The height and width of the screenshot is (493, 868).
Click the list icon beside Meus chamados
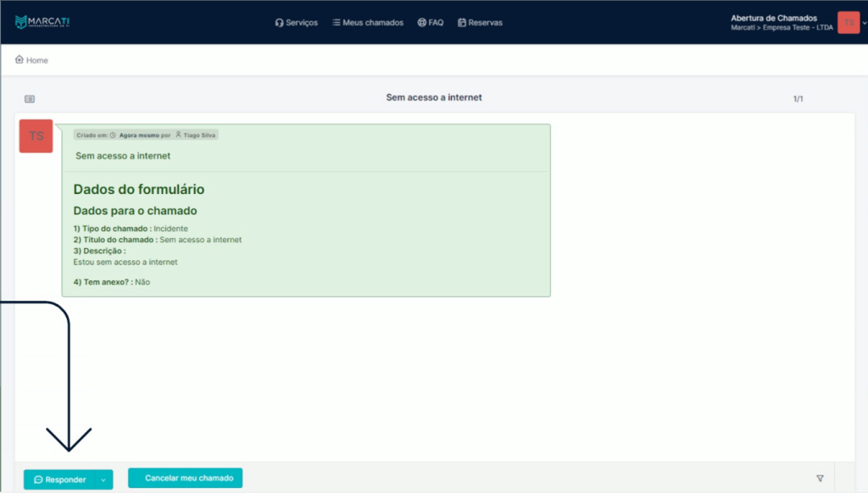click(337, 23)
